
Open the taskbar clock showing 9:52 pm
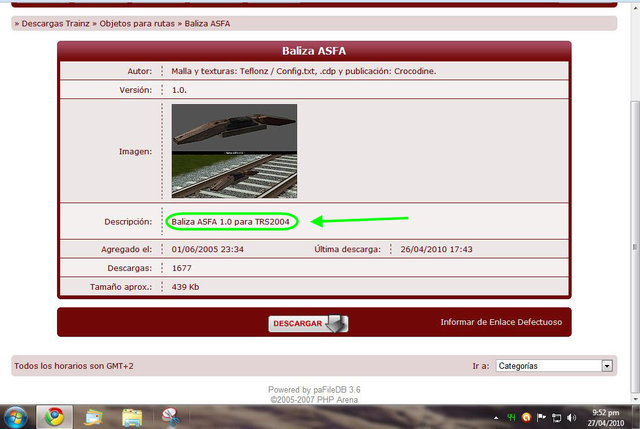click(x=605, y=416)
